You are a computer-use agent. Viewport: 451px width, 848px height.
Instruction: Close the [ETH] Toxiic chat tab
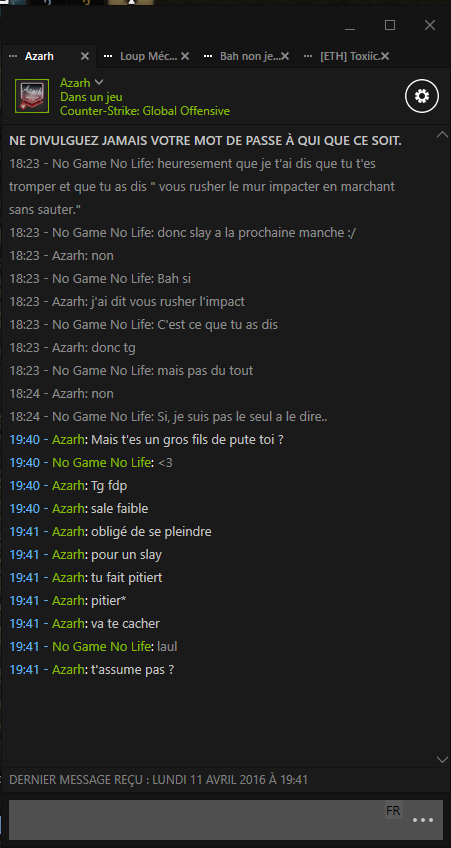pos(385,56)
